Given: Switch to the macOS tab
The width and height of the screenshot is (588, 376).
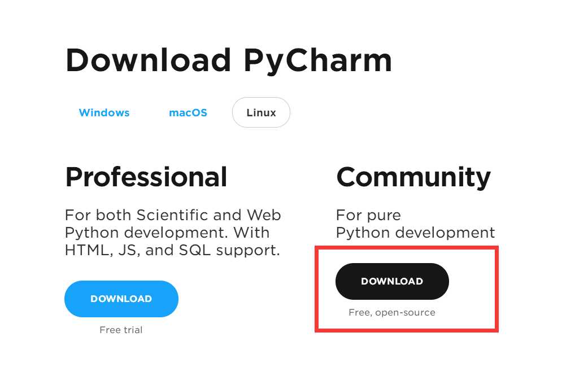Looking at the screenshot, I should [188, 112].
